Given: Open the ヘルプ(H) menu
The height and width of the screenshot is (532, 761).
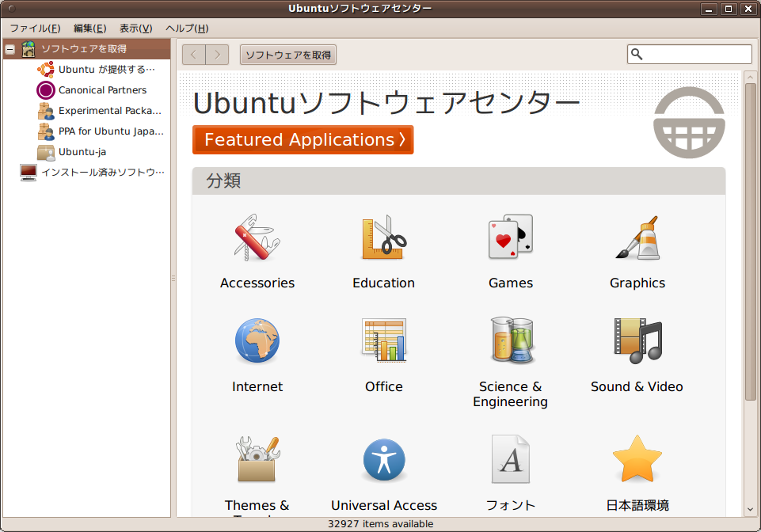Looking at the screenshot, I should [x=187, y=28].
